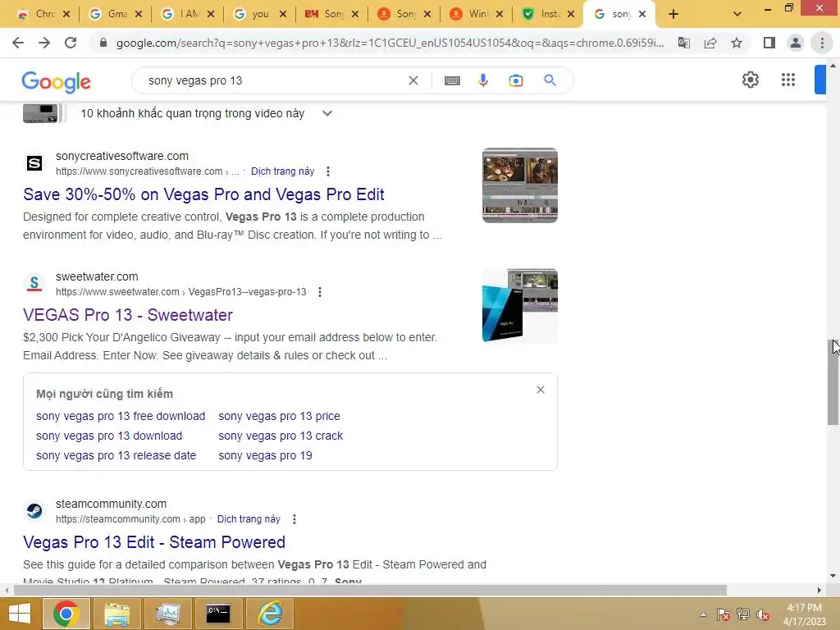Click the Google logo
Screen dimensions: 840x630
[57, 81]
